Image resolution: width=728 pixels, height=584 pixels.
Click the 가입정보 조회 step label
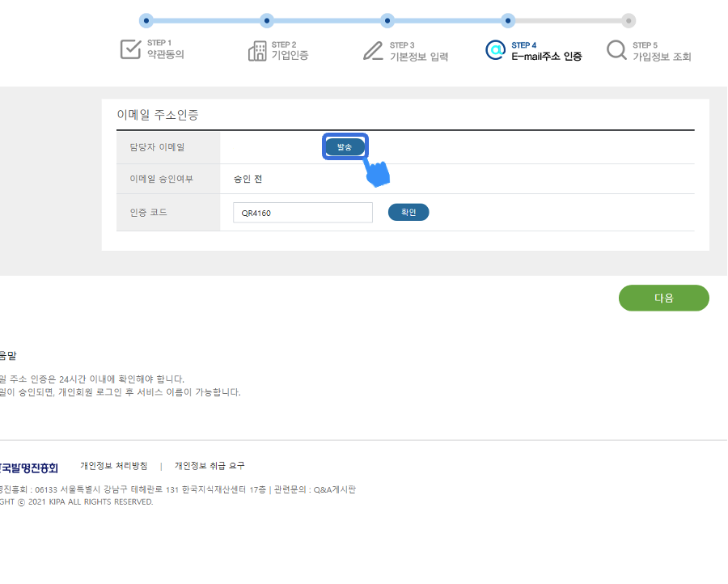662,57
